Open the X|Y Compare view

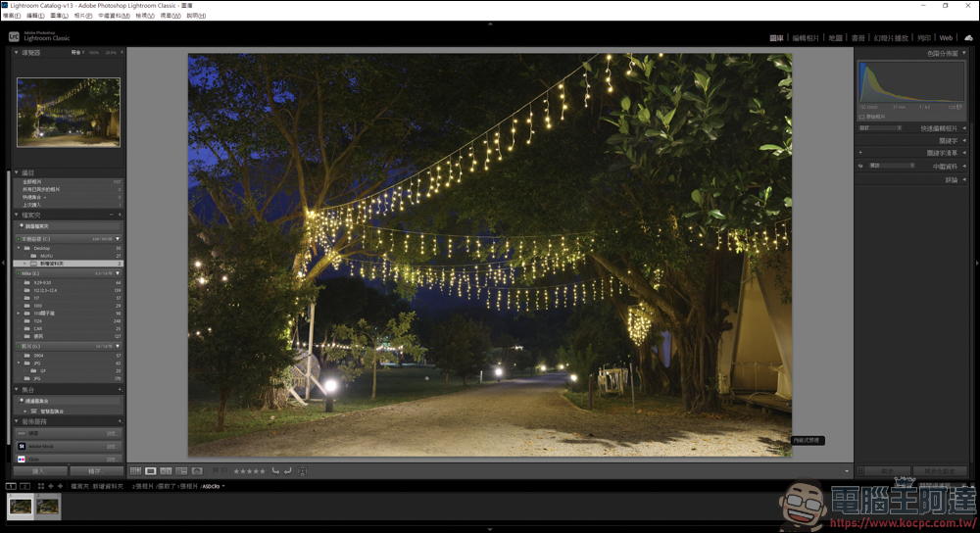point(166,471)
